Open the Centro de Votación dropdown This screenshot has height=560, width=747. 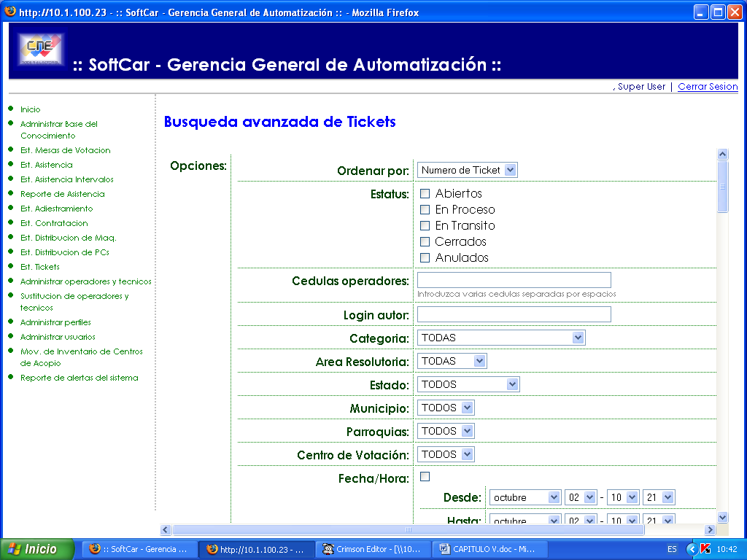click(x=446, y=454)
